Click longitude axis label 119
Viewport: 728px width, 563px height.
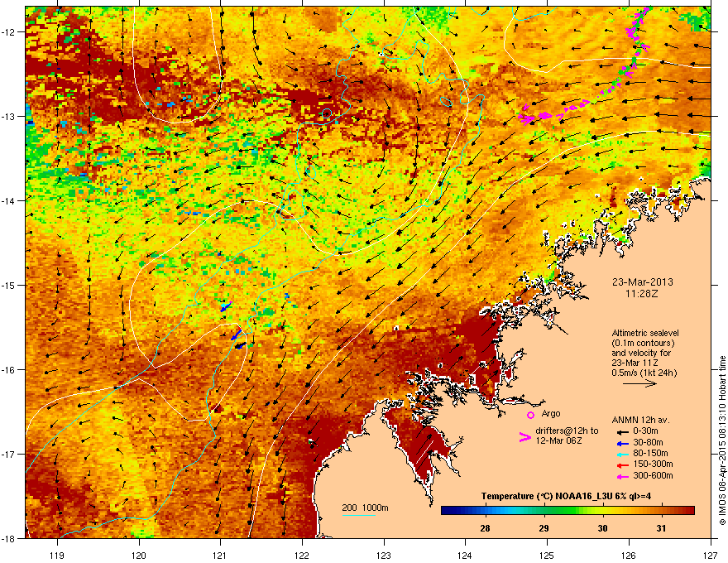click(57, 555)
